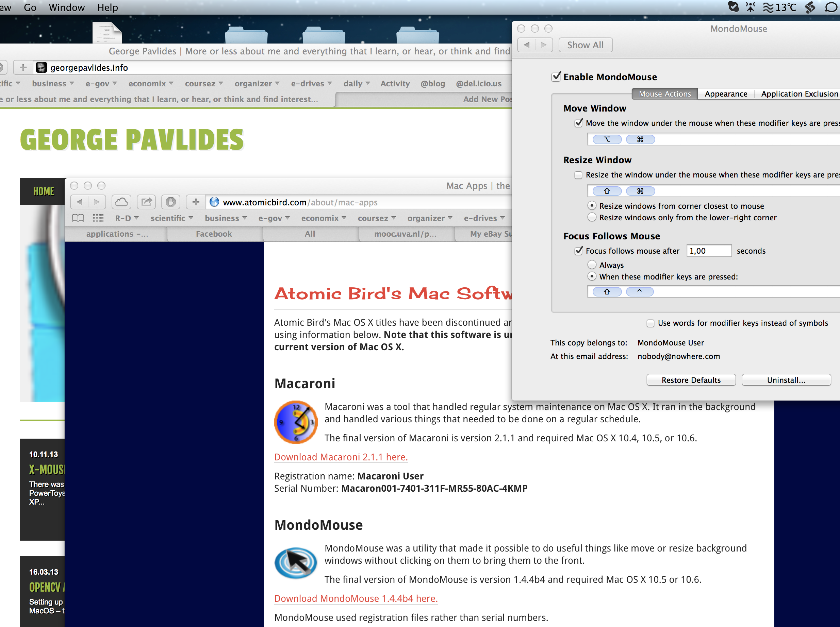Toggle Enable MondoMouse checkbox
This screenshot has width=840, height=627.
(556, 77)
